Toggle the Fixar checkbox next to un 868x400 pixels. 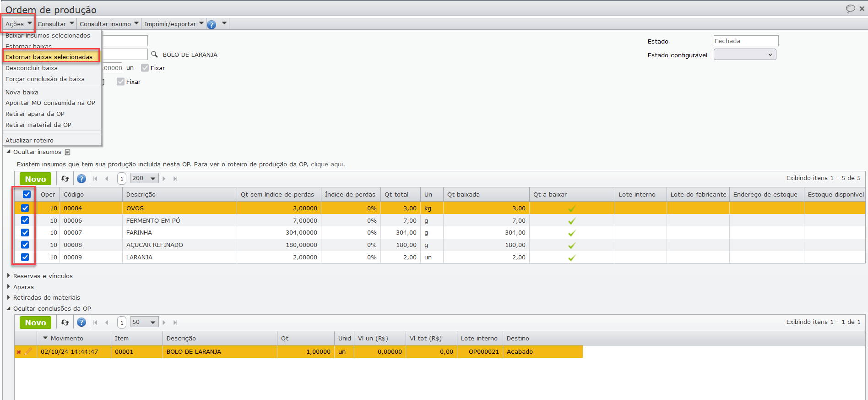tap(145, 68)
